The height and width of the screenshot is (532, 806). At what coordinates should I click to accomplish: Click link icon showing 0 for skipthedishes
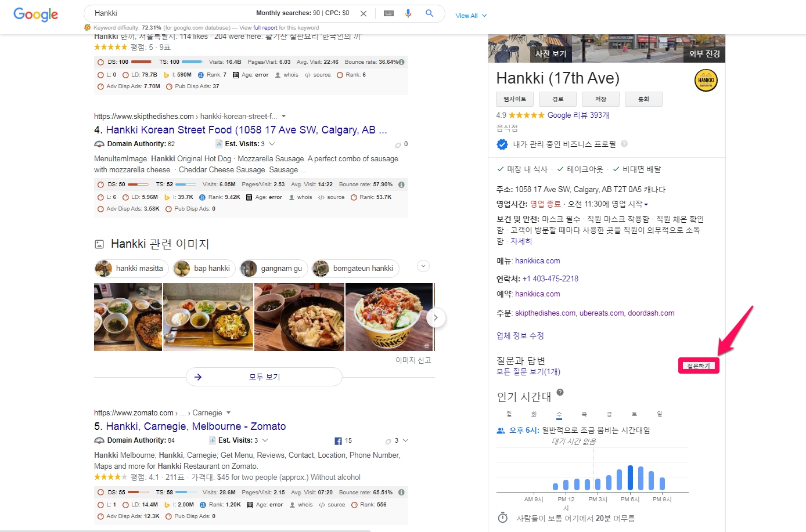398,144
